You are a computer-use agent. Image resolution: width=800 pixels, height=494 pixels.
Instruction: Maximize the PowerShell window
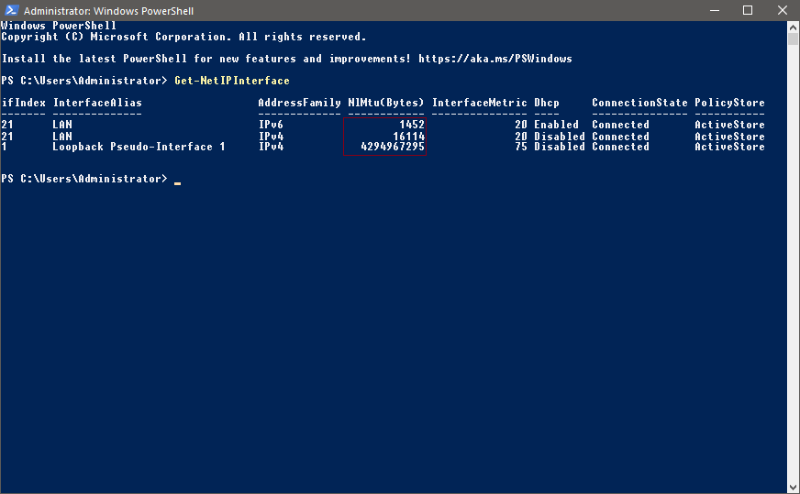pyautogui.click(x=747, y=10)
